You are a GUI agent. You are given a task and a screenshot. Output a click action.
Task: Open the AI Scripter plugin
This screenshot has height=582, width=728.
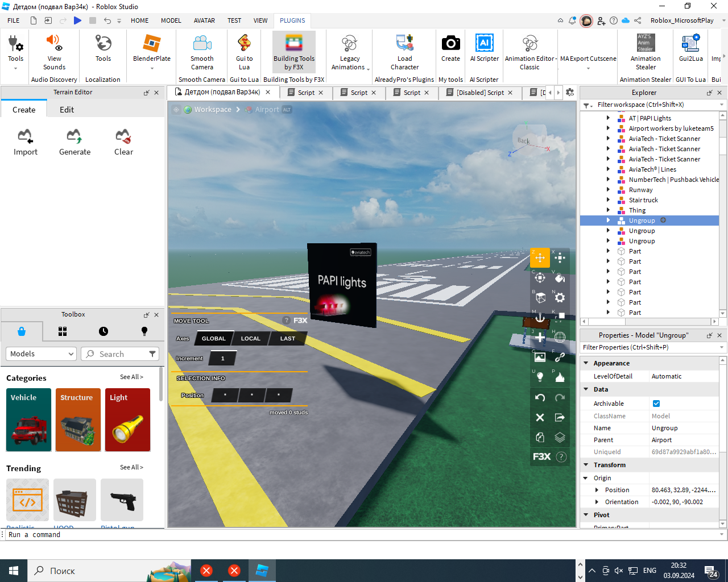pos(484,48)
